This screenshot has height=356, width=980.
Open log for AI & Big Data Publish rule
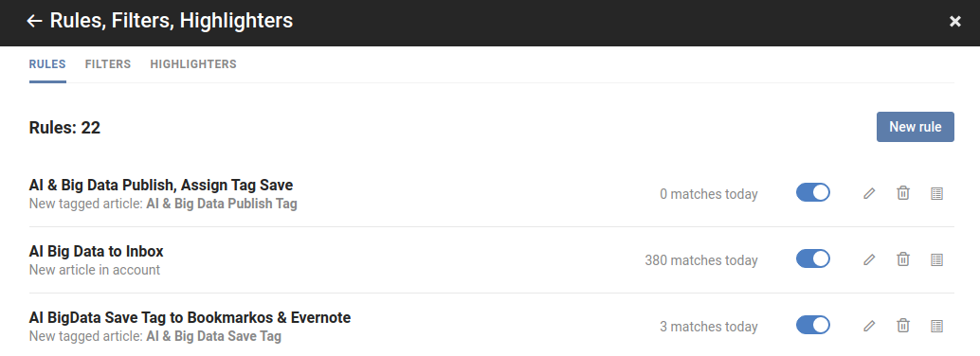[936, 193]
